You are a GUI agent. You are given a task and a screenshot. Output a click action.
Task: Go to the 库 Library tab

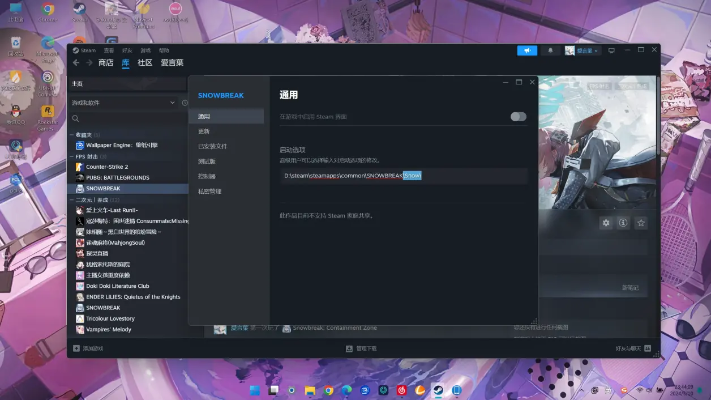tap(126, 63)
